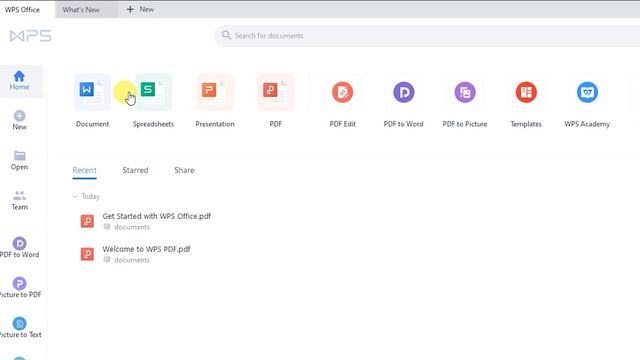This screenshot has width=640, height=360.
Task: Open a New tab with plus button
Action: point(140,9)
